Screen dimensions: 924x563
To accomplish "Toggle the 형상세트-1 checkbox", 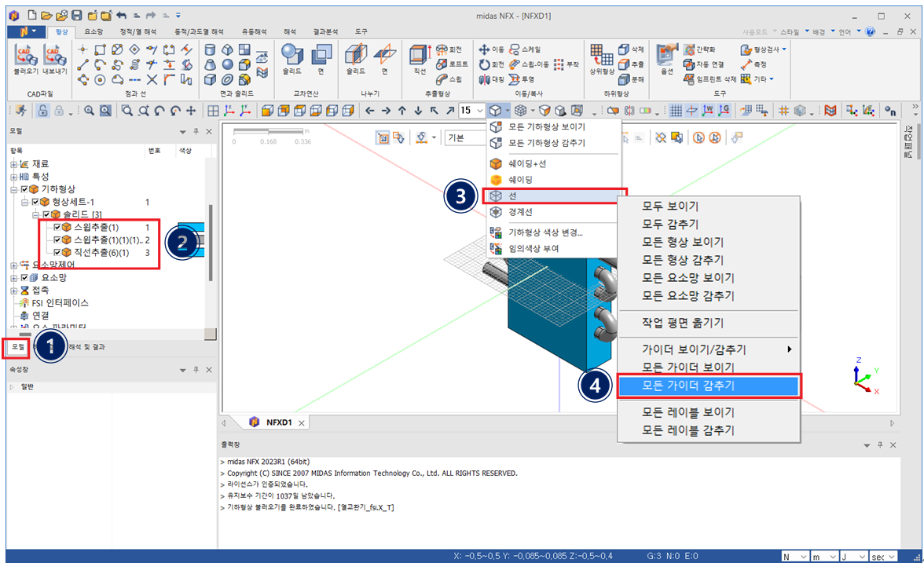I will point(35,202).
